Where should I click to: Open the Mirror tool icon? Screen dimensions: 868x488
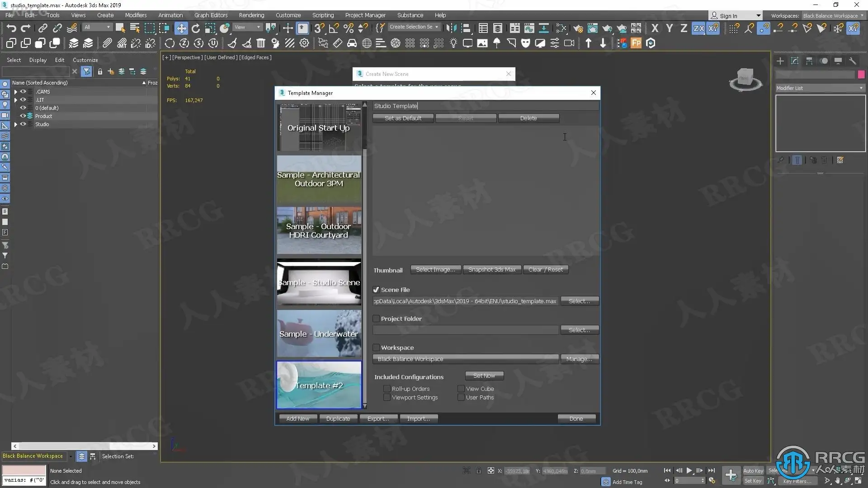(451, 28)
